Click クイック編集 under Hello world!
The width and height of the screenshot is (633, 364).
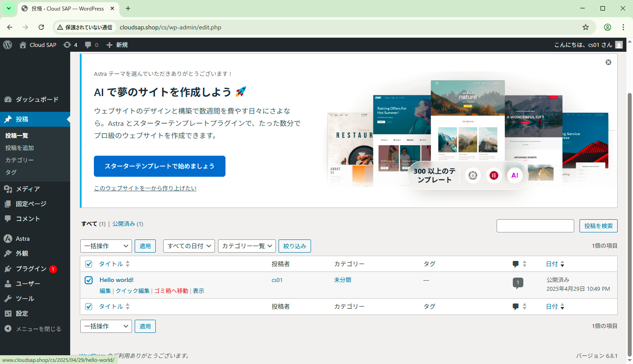[x=132, y=291]
